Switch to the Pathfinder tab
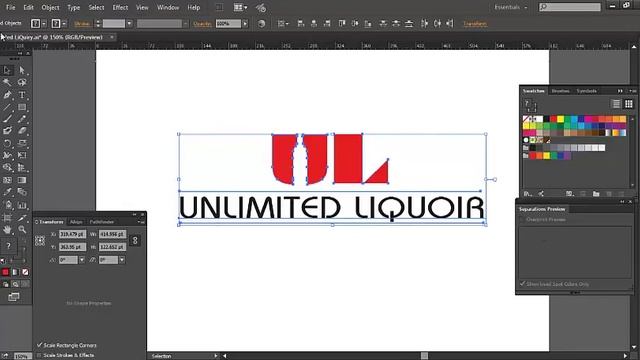 (x=102, y=222)
